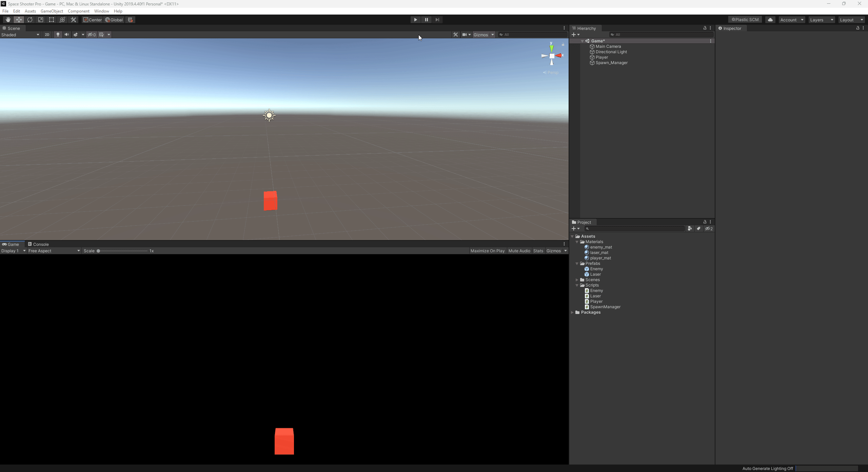Enable Stats overlay in the Game view
The image size is (868, 472).
coord(538,251)
